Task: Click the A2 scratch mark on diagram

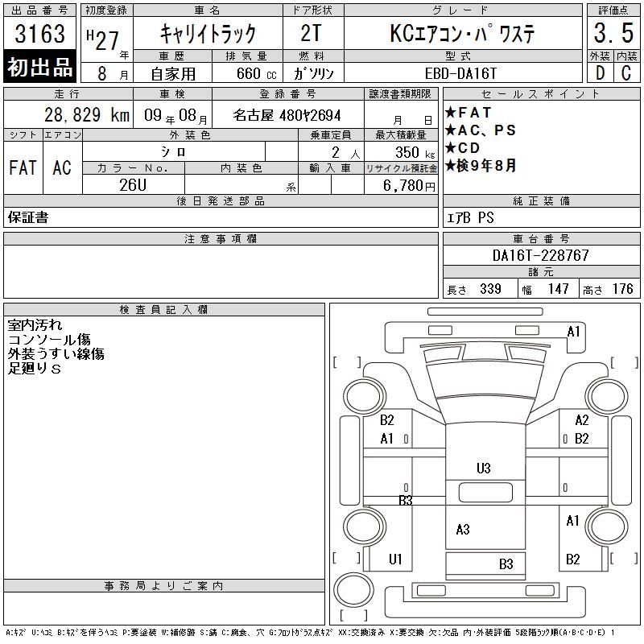Action: click(581, 420)
